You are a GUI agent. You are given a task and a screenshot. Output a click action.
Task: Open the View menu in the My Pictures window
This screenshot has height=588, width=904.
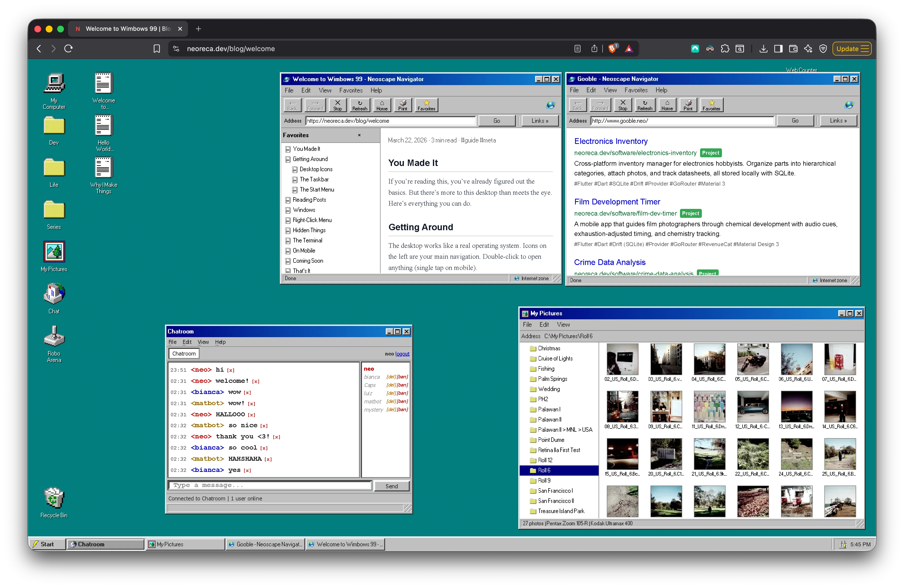tap(563, 324)
